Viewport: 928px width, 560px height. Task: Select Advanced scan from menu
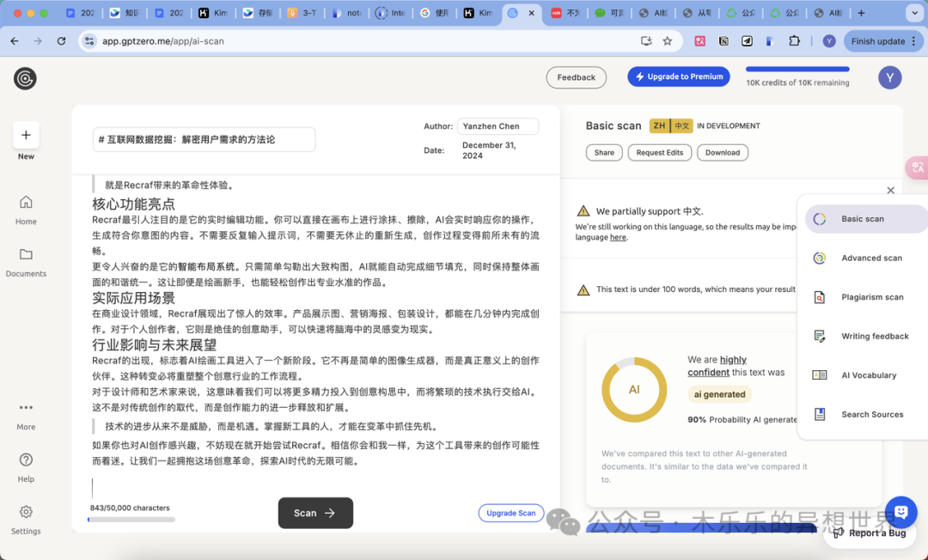coord(871,258)
